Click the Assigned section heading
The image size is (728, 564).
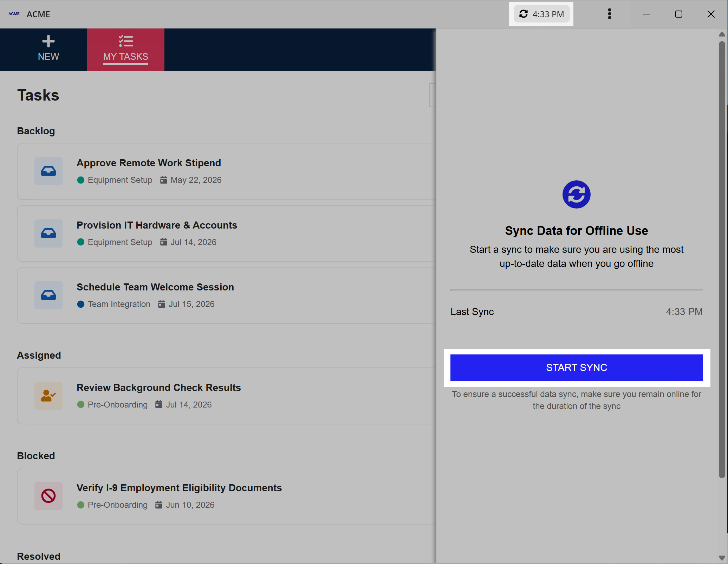click(39, 355)
